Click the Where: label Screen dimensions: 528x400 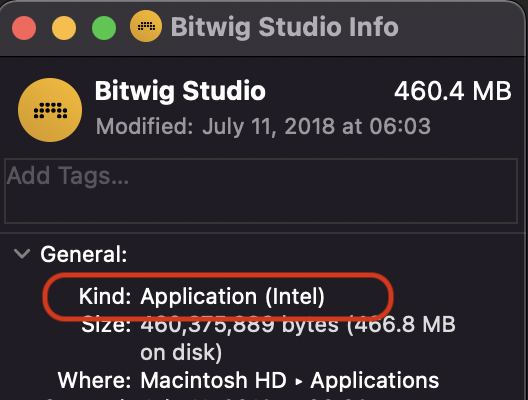coord(94,380)
